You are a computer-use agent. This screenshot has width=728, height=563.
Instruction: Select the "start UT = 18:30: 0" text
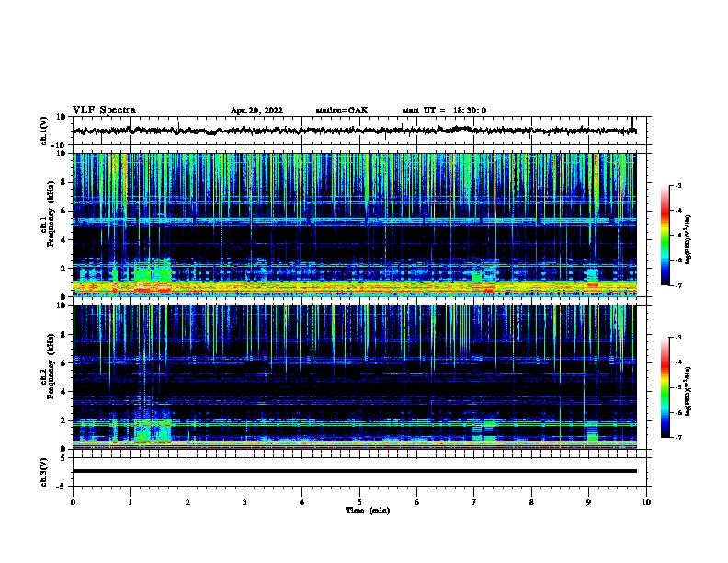[x=444, y=110]
